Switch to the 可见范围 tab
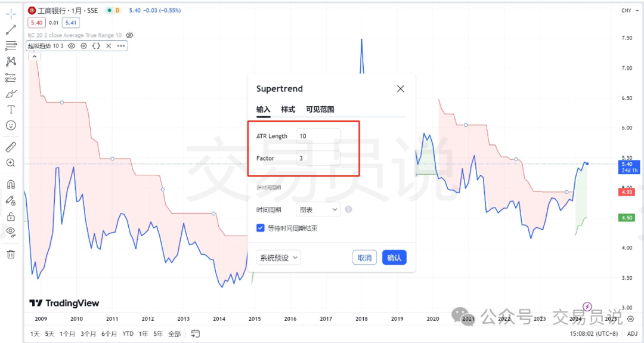Viewport: 644px width, 343px height. (320, 109)
